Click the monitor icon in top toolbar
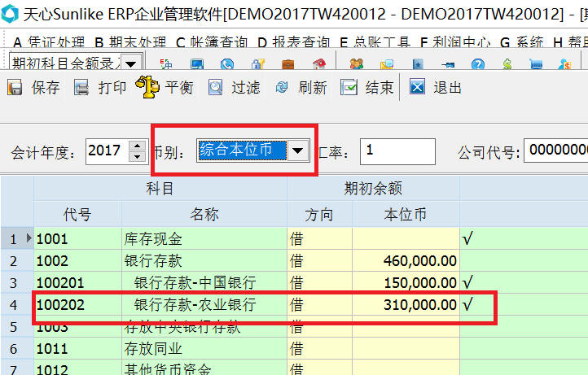The image size is (588, 375). pyautogui.click(x=197, y=64)
